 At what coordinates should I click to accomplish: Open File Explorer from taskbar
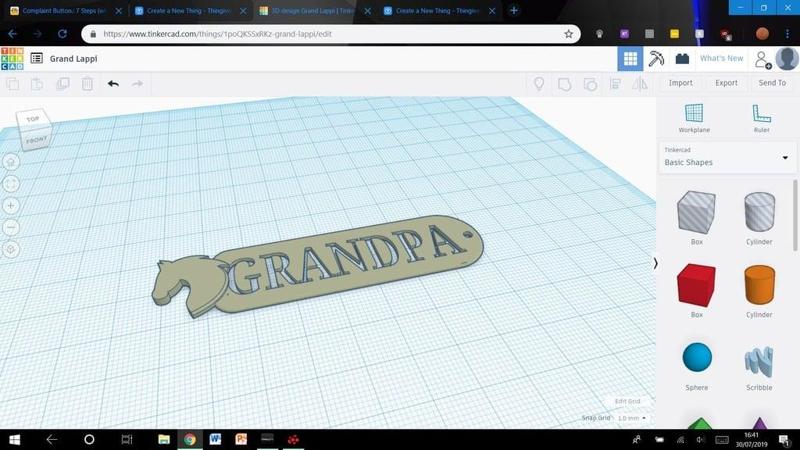(x=164, y=439)
